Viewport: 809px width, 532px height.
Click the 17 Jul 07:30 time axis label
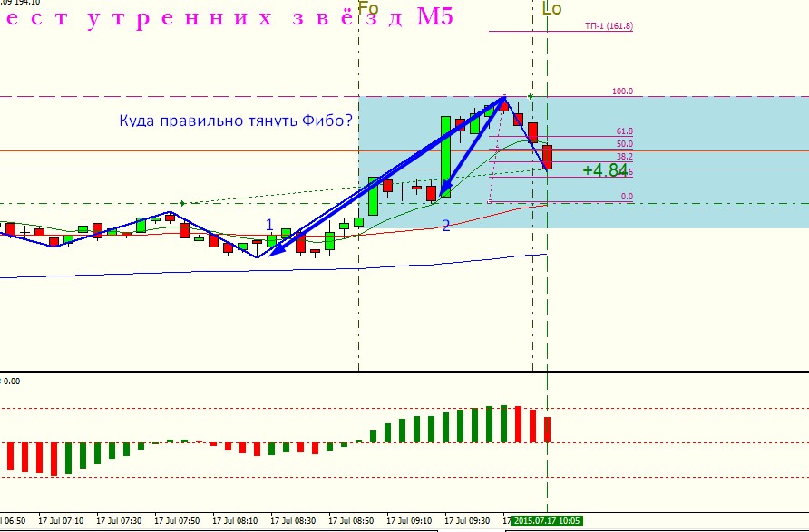point(119,520)
